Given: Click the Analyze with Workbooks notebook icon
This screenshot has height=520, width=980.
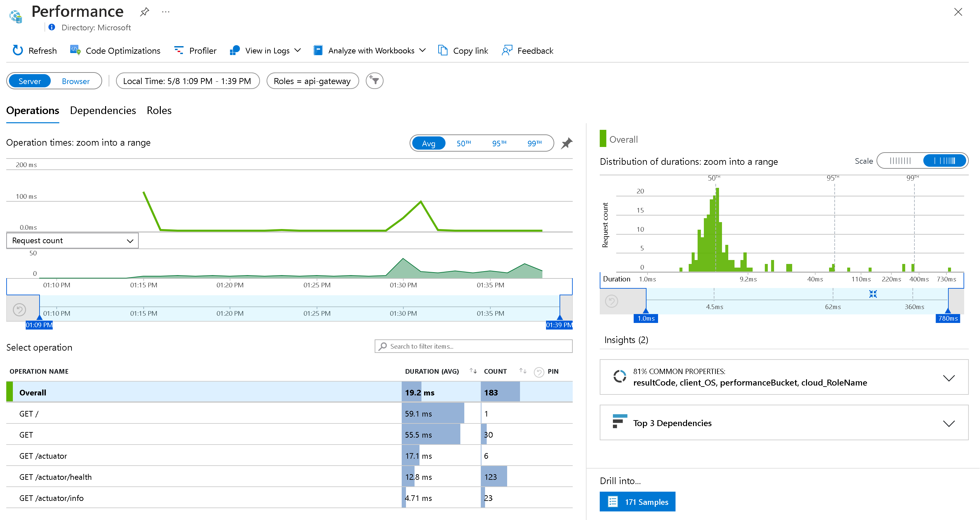Looking at the screenshot, I should [x=318, y=50].
